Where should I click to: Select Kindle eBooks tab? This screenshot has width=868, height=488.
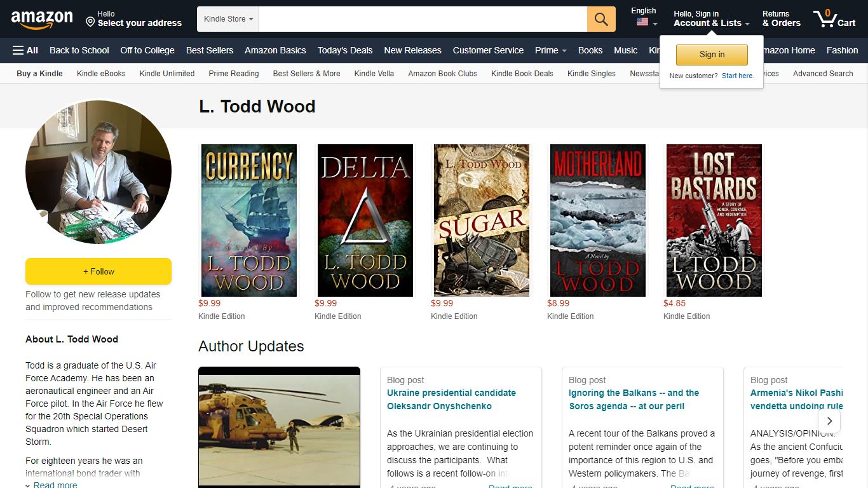(x=101, y=74)
